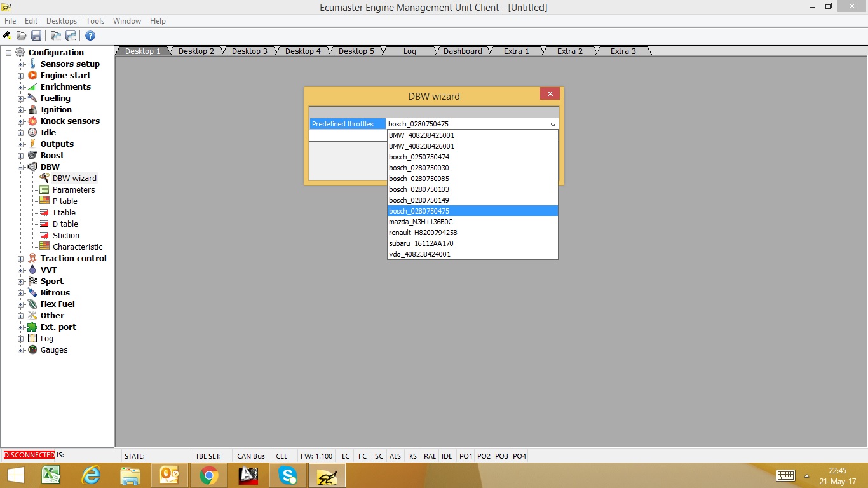Expand the Traction control node

(x=21, y=259)
